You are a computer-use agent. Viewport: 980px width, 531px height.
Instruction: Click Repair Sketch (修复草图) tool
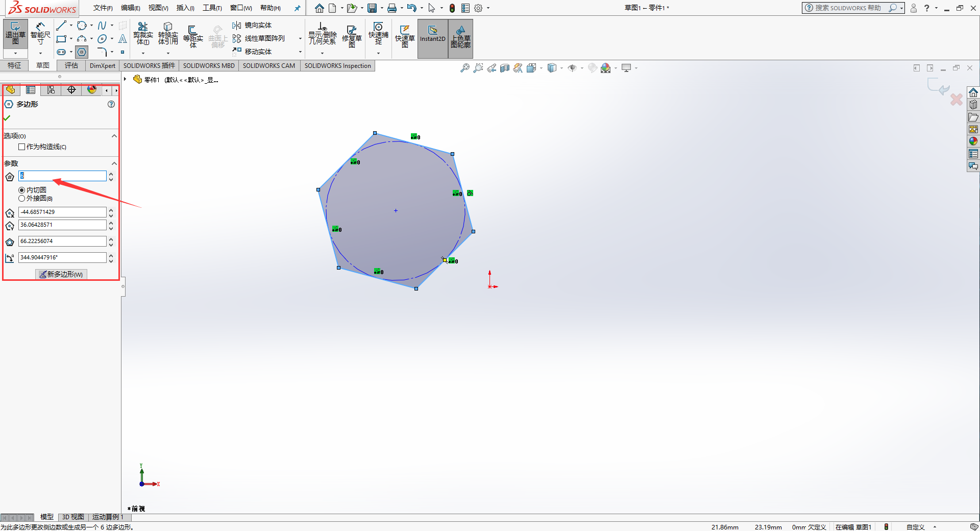pyautogui.click(x=352, y=36)
